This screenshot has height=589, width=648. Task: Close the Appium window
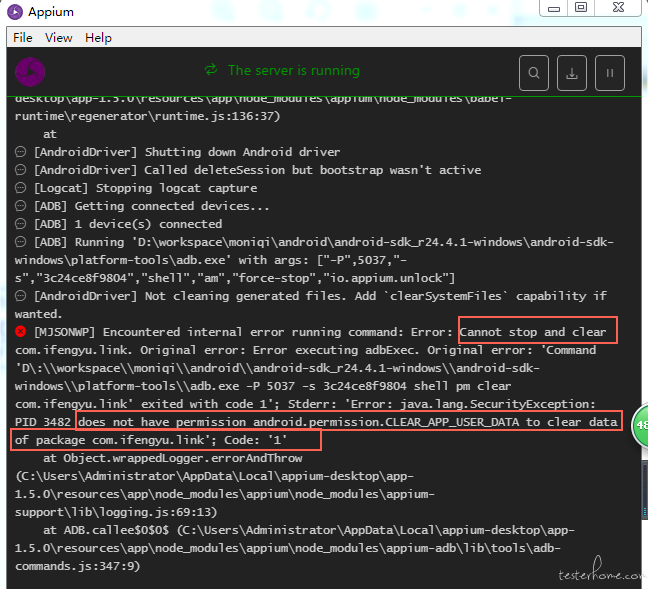[x=618, y=7]
